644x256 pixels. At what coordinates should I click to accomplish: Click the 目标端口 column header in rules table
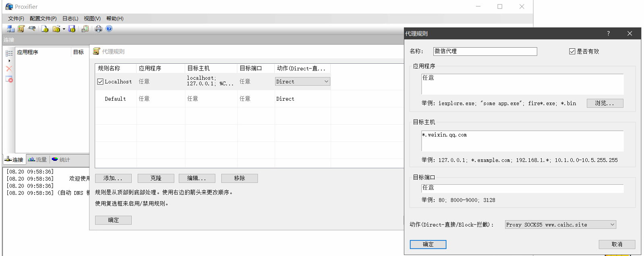pyautogui.click(x=256, y=68)
